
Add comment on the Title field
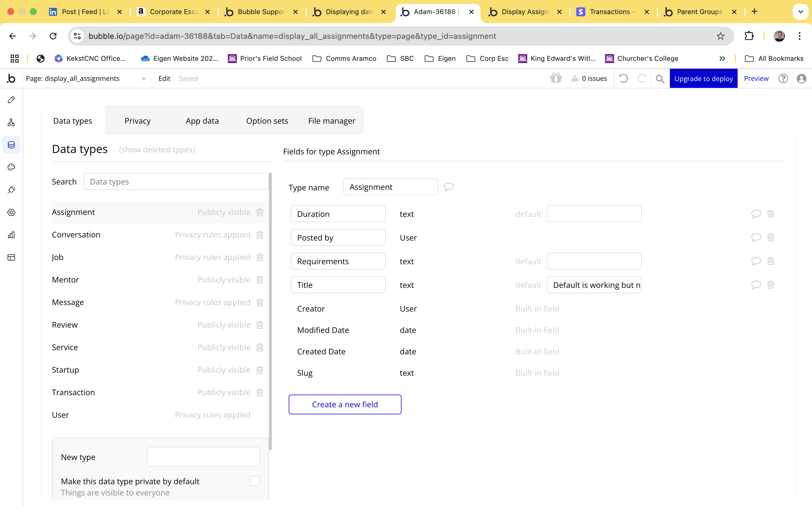tap(756, 285)
